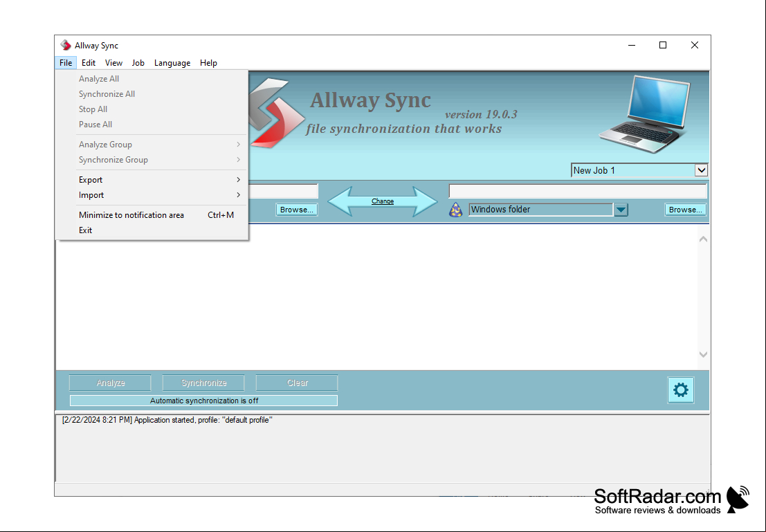Close the Allway Sync window
This screenshot has height=532, width=766.
694,45
